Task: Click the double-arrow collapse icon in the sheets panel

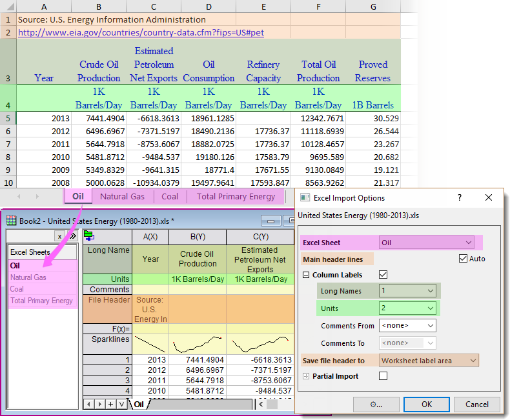Action: coord(72,236)
